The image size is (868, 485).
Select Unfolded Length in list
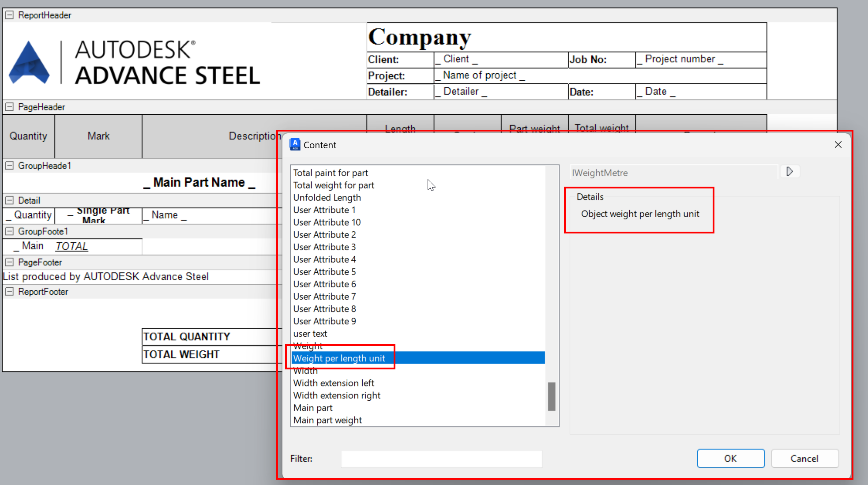(x=327, y=198)
